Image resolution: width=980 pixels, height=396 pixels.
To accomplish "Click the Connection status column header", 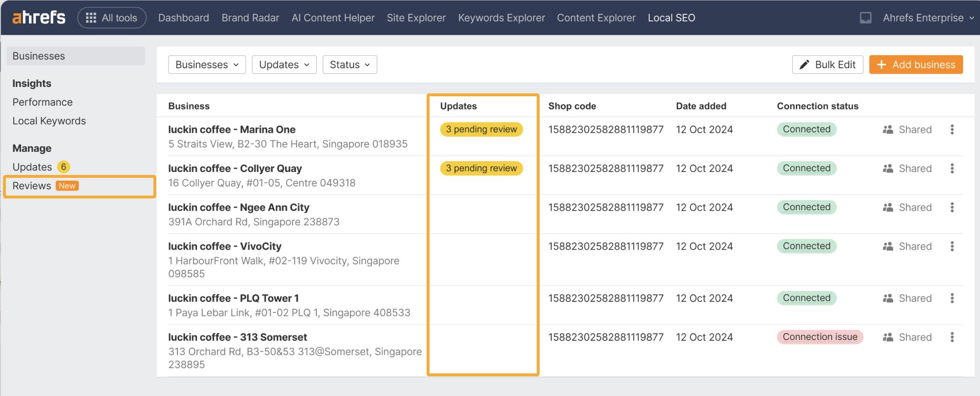I will (817, 106).
